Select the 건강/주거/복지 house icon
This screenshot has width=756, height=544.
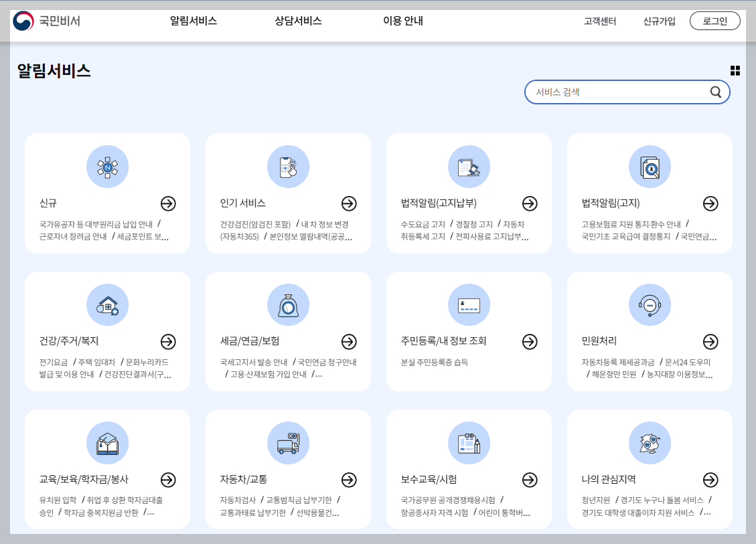(107, 304)
